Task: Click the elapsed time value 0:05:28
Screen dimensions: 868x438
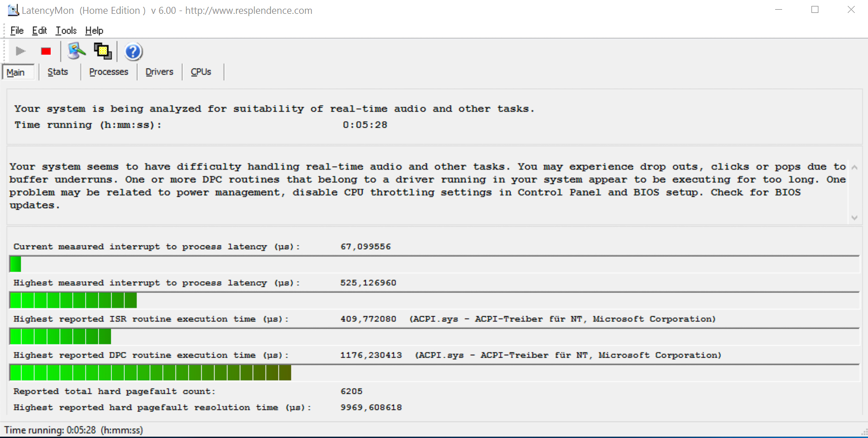Action: [x=365, y=125]
